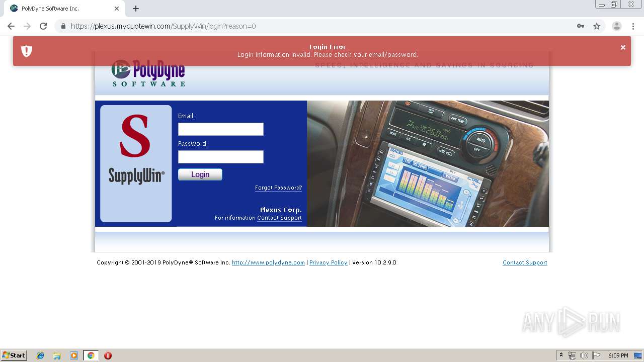Image resolution: width=644 pixels, height=362 pixels.
Task: Open Contact Support under Plexus Corp.
Action: [279, 218]
